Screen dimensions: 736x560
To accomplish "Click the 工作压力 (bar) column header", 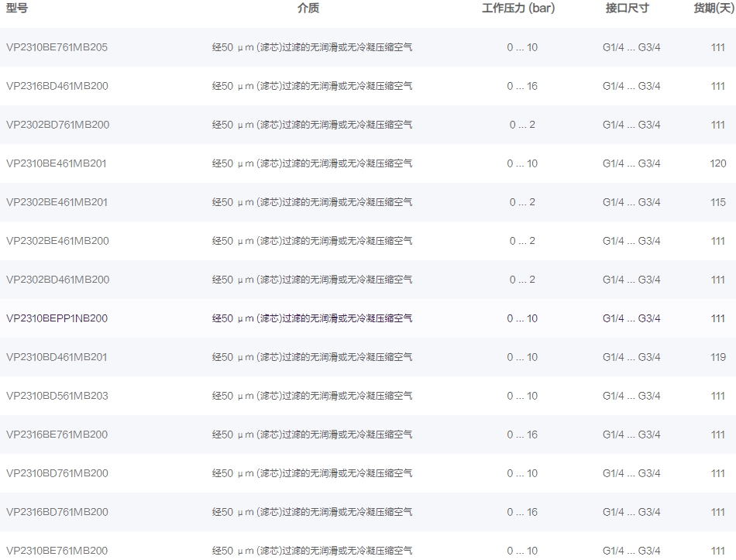I will click(x=518, y=8).
